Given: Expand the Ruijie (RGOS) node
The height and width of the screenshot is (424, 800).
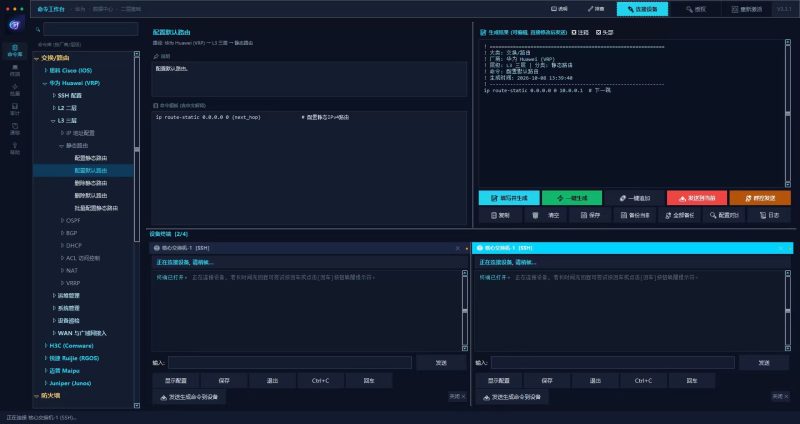Looking at the screenshot, I should pos(45,358).
